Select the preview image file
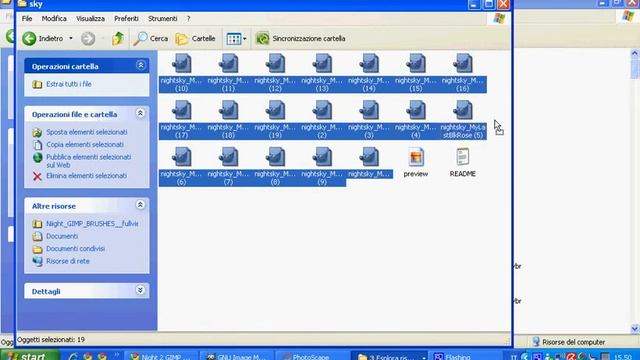This screenshot has width=640, height=360. coord(416,162)
